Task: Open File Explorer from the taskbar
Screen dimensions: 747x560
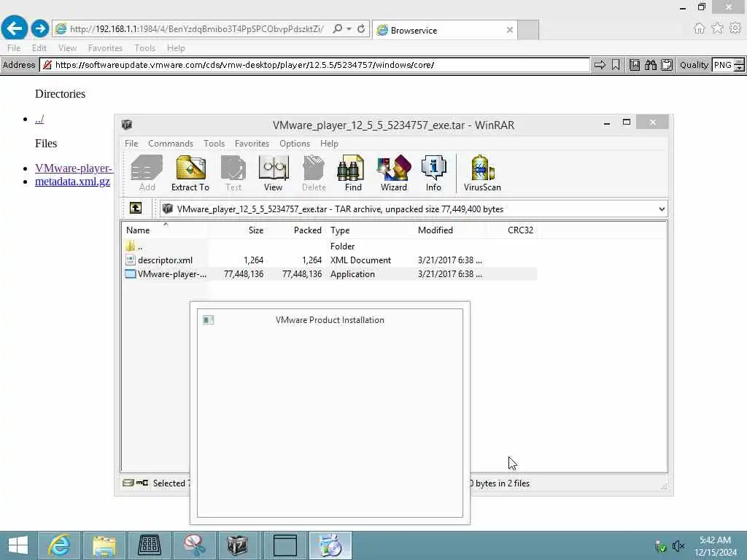Action: tap(104, 545)
